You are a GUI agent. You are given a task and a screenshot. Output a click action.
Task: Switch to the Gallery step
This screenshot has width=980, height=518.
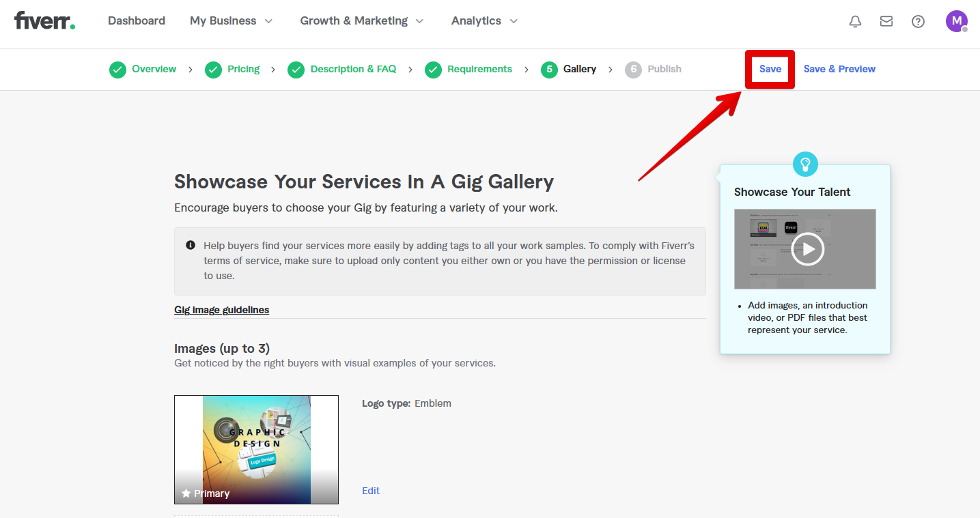click(579, 69)
